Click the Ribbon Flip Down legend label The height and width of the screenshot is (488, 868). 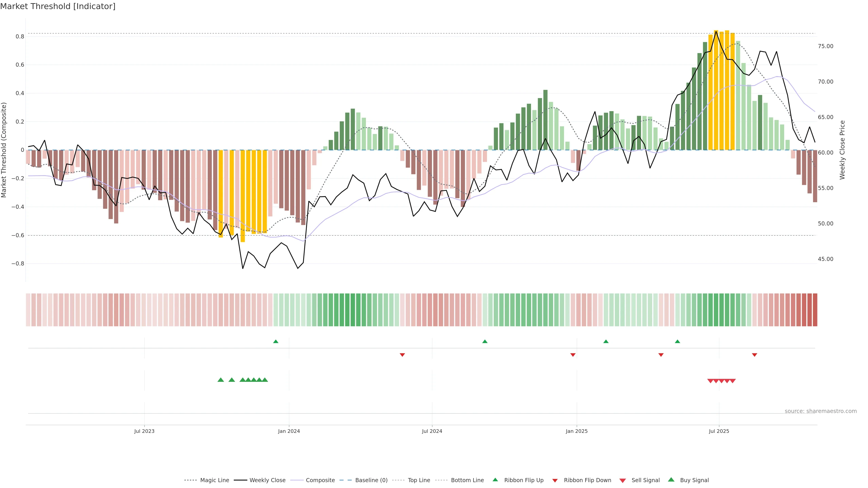point(587,480)
